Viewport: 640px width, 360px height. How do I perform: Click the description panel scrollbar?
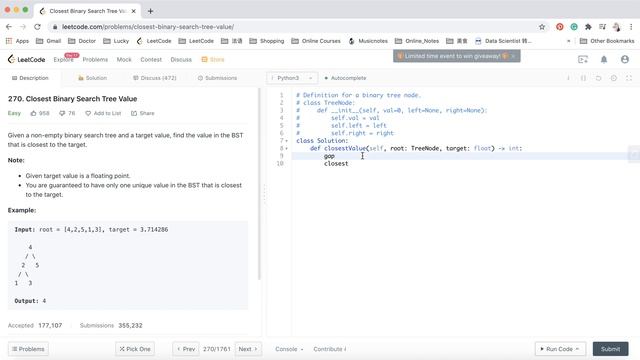[x=259, y=184]
